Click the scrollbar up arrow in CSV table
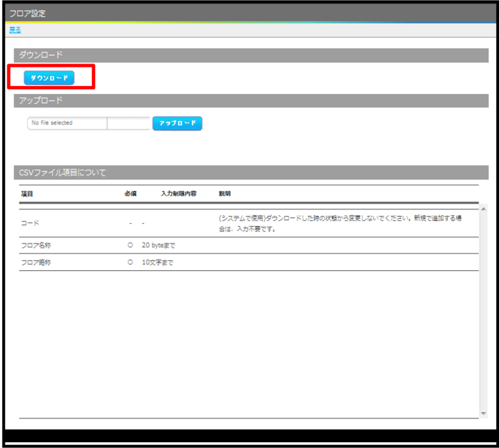The image size is (499, 448). click(x=483, y=209)
